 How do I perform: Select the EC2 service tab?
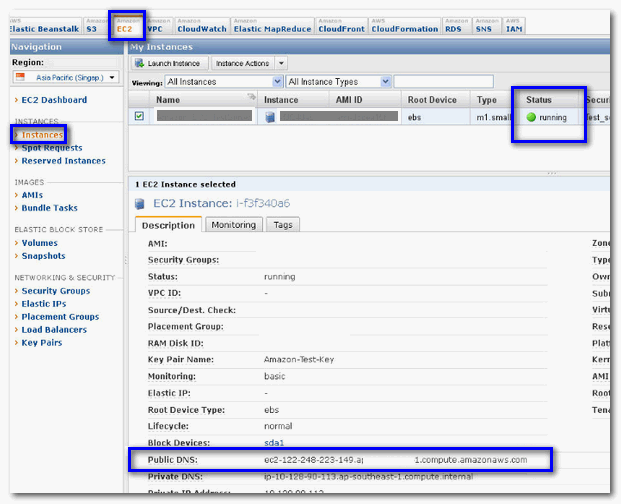click(x=128, y=26)
